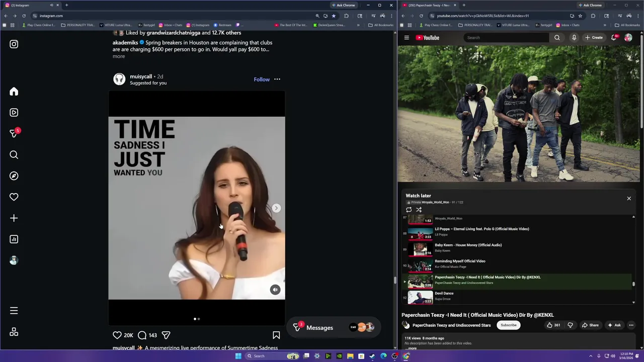This screenshot has height=362, width=644.
Task: Open comments on muisycall post
Action: click(x=142, y=335)
